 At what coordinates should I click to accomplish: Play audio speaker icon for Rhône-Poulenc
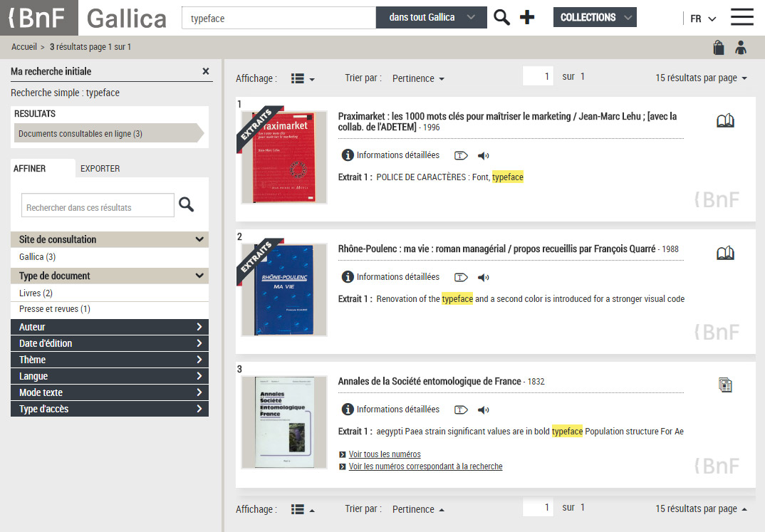(483, 278)
